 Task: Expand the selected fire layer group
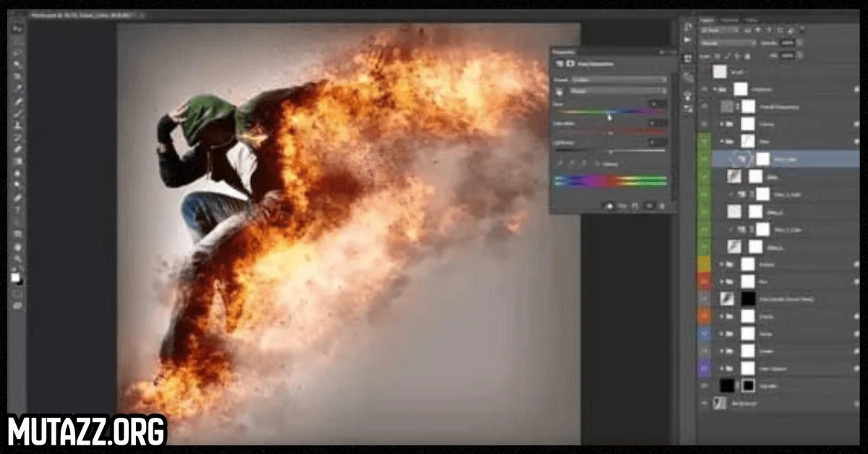click(721, 141)
